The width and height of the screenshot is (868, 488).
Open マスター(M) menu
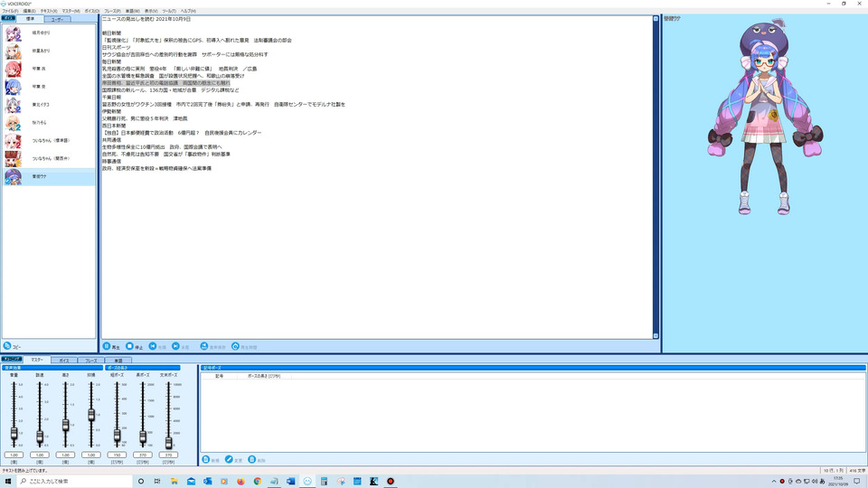click(x=71, y=11)
